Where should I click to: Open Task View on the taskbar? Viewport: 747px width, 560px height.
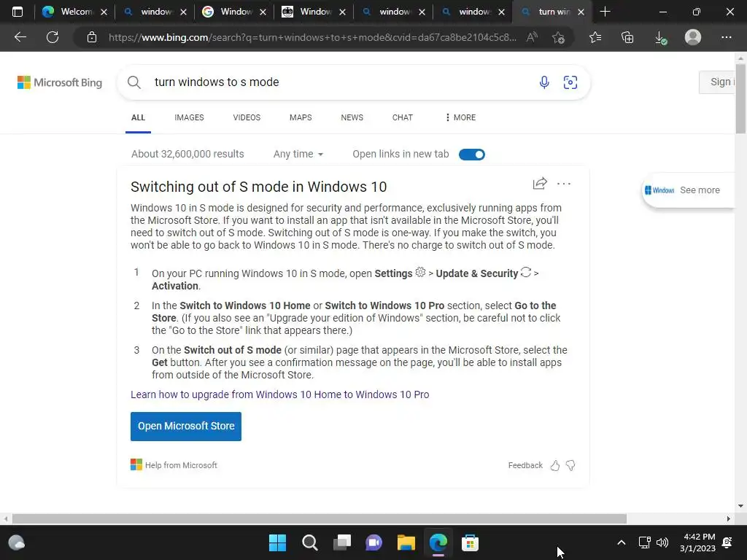tap(341, 542)
